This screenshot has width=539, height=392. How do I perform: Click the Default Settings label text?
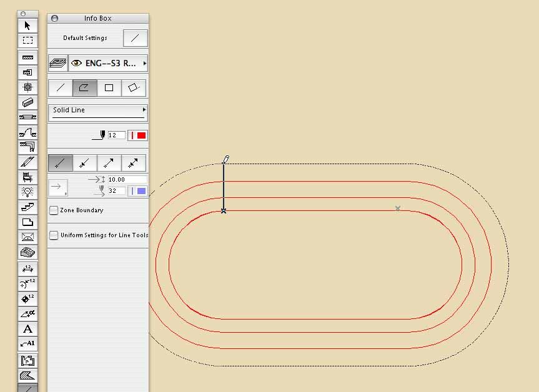pos(85,38)
